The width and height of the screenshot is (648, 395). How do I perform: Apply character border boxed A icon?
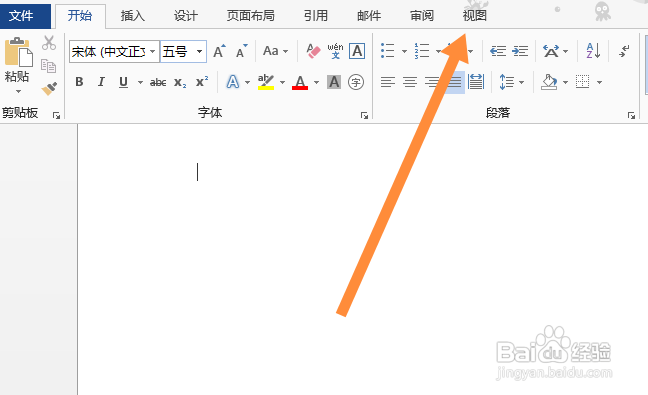coord(357,51)
